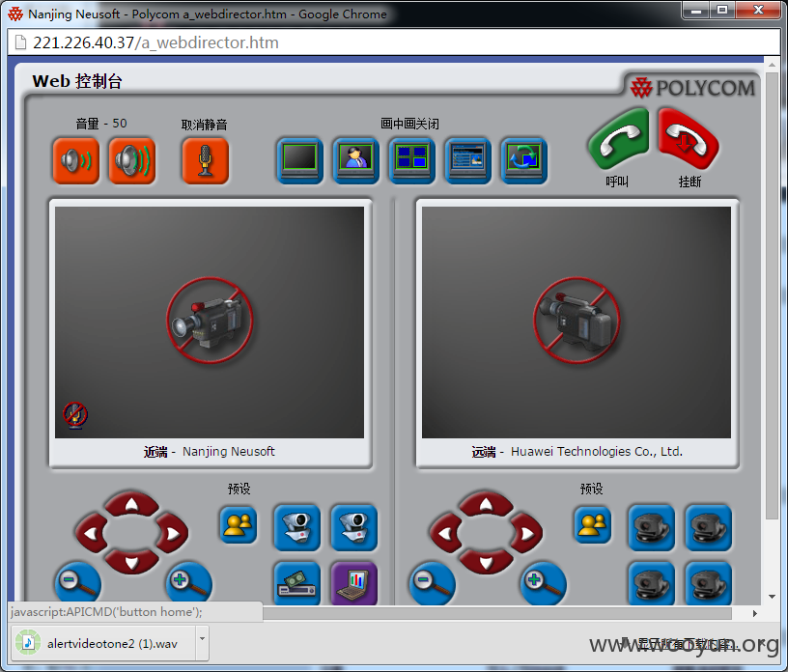The width and height of the screenshot is (788, 672).
Task: Zoom in the near-end camera
Action: (189, 584)
